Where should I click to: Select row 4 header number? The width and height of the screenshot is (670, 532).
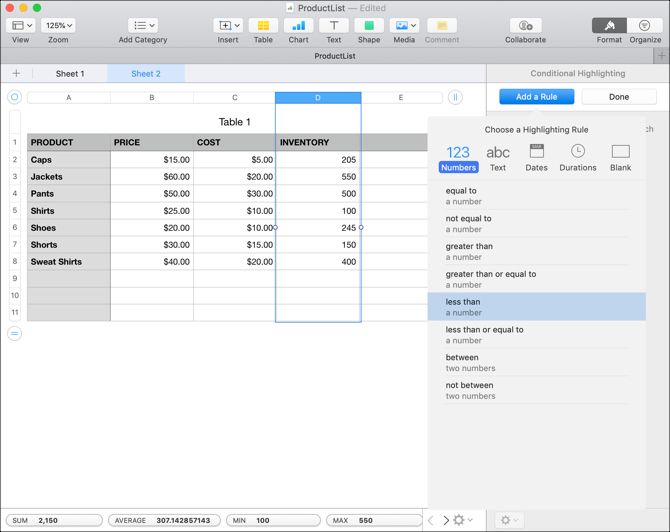[x=15, y=194]
